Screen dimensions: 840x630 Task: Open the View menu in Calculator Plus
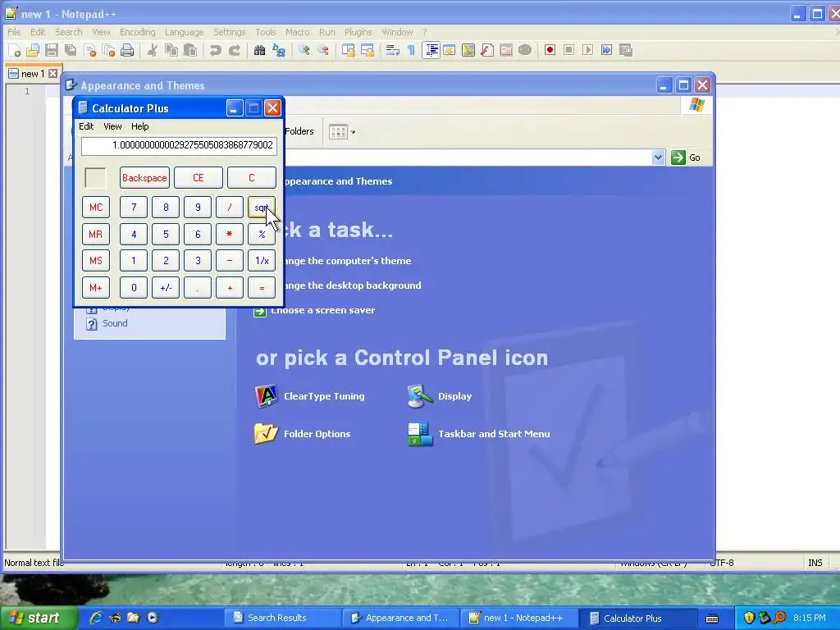point(112,126)
